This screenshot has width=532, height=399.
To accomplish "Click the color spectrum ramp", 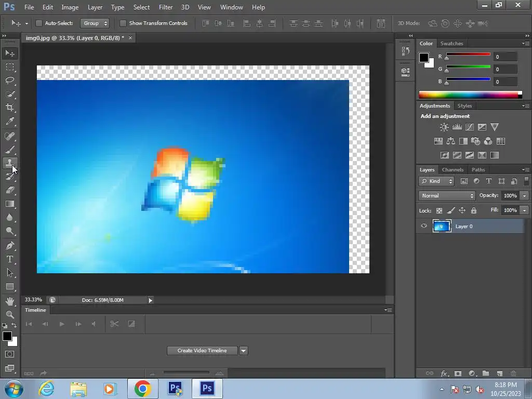I will click(x=470, y=95).
